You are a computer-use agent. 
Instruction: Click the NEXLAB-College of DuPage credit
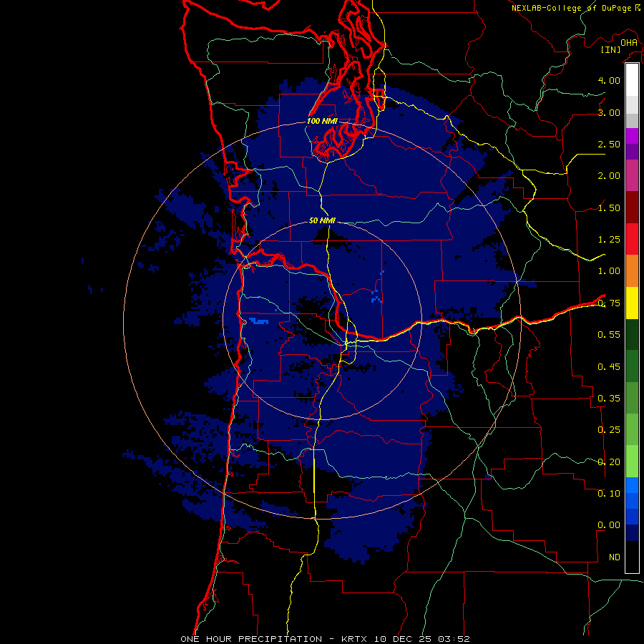click(572, 8)
